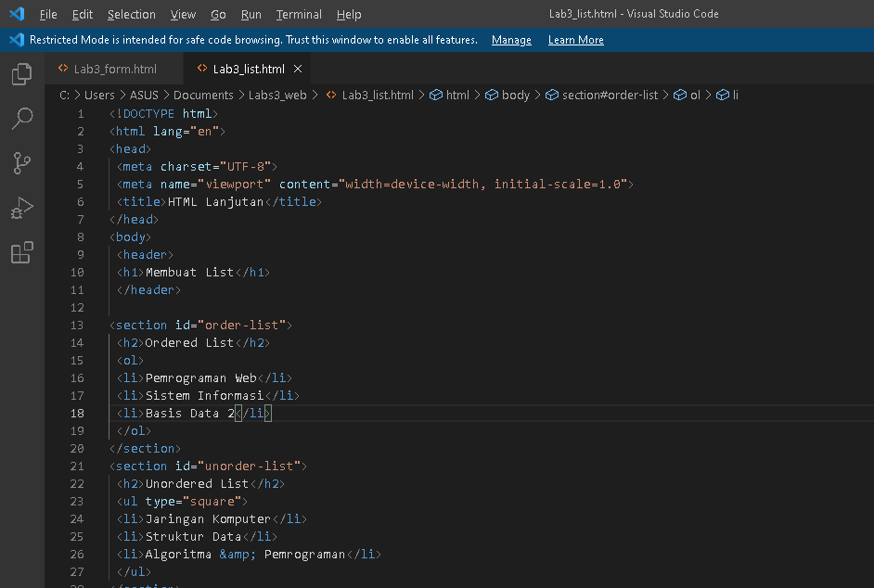
Task: Open the Source Control icon
Action: pyautogui.click(x=21, y=163)
